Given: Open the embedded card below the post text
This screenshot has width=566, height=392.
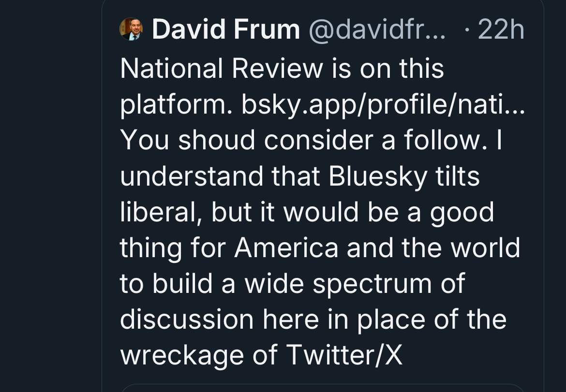Looking at the screenshot, I should pos(322,388).
